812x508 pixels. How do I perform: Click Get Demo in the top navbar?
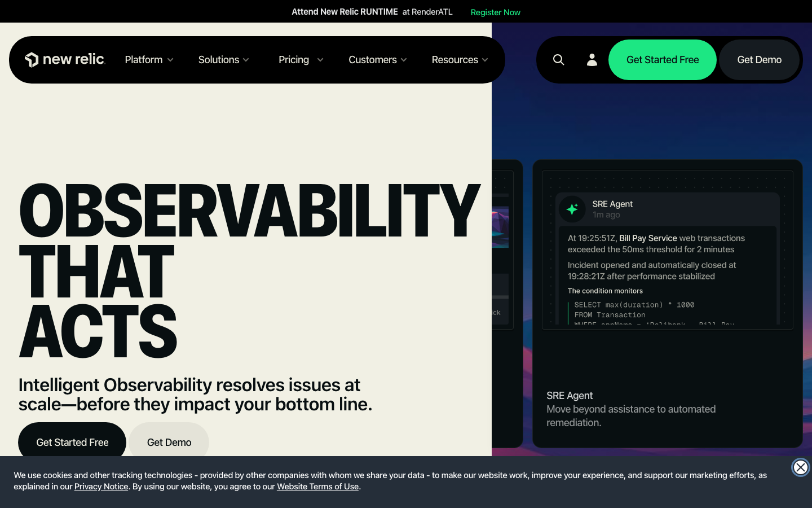(x=760, y=60)
